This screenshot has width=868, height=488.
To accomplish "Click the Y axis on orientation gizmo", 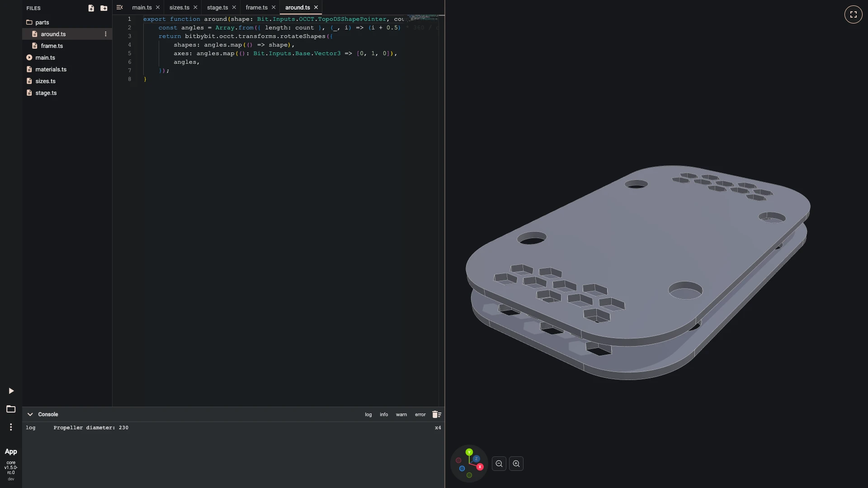I will coord(469,452).
